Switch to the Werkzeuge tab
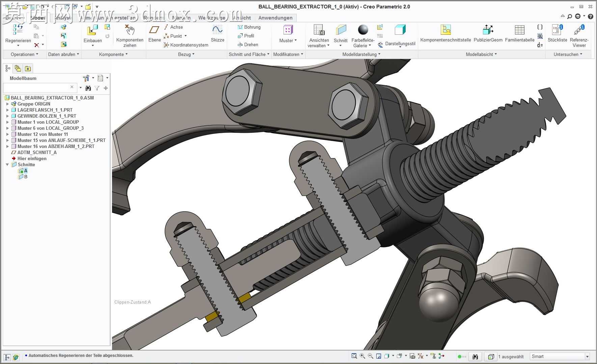Screen dimensions: 597x364 point(212,18)
